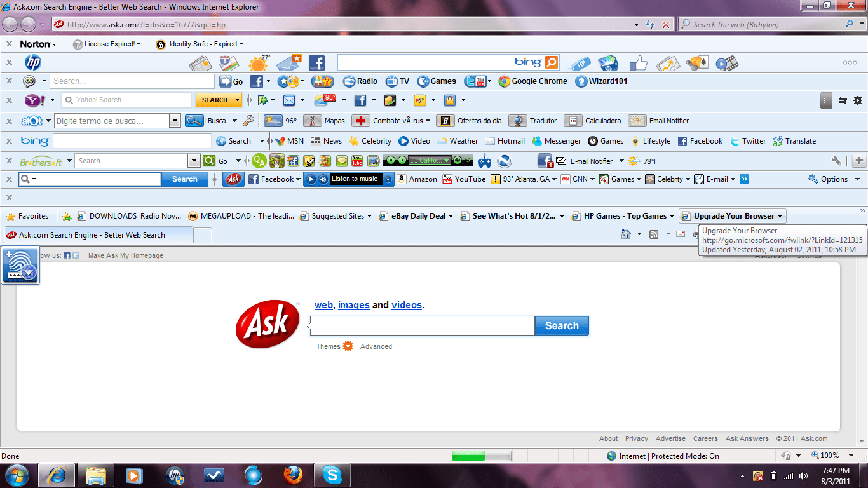Mute the Listen to music player
The height and width of the screenshot is (488, 868).
click(x=323, y=179)
